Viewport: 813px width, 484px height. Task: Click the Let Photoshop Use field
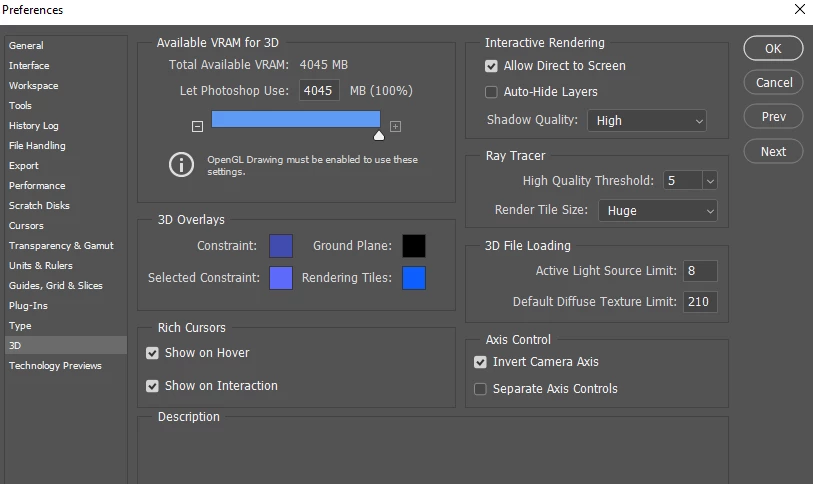click(x=319, y=90)
